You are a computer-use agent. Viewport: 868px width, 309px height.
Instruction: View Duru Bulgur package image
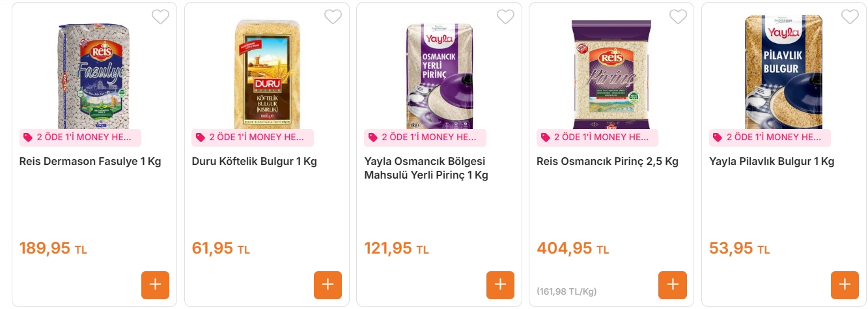pyautogui.click(x=266, y=74)
